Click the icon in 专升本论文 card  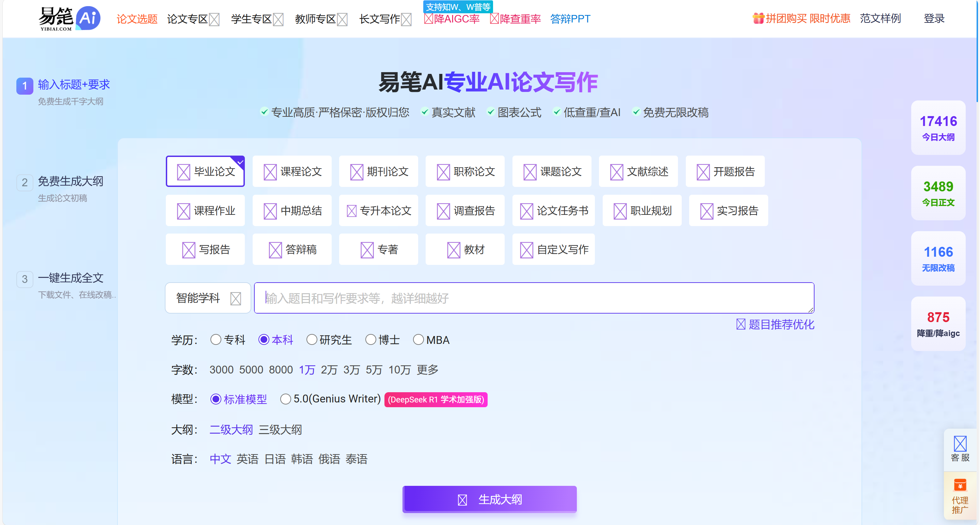coord(351,211)
